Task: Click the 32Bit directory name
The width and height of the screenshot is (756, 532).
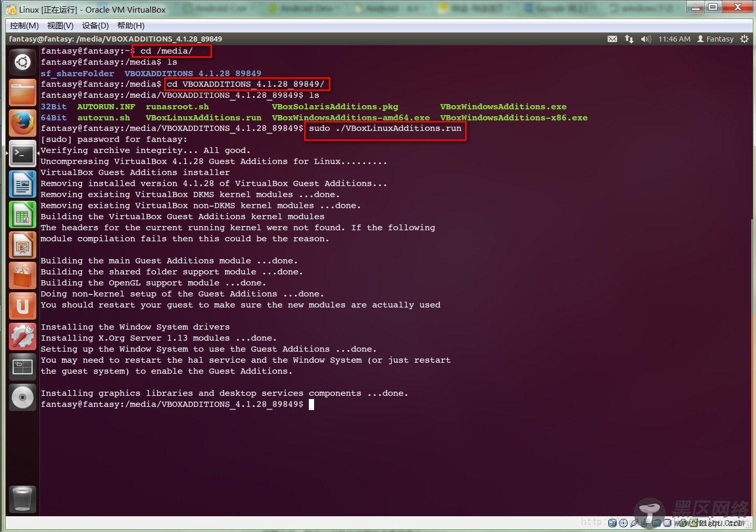Action: pyautogui.click(x=54, y=106)
